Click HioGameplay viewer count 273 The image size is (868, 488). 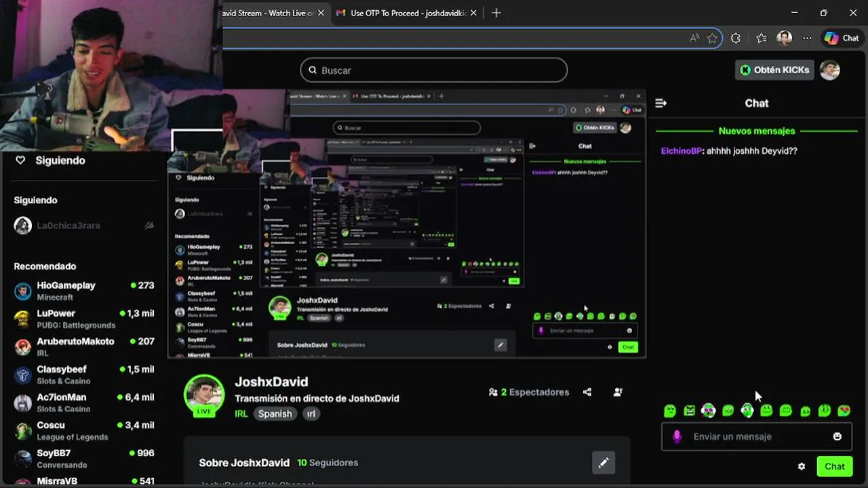click(x=142, y=285)
